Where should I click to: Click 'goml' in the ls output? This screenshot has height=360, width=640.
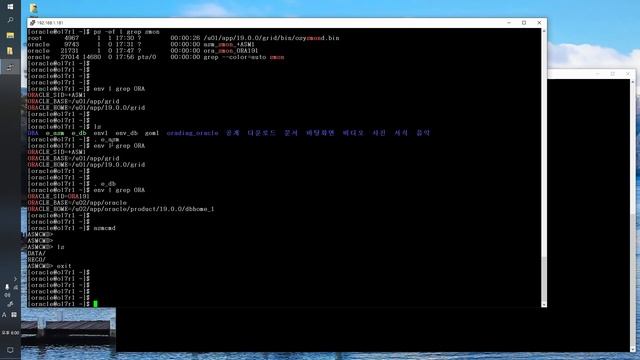coord(152,133)
